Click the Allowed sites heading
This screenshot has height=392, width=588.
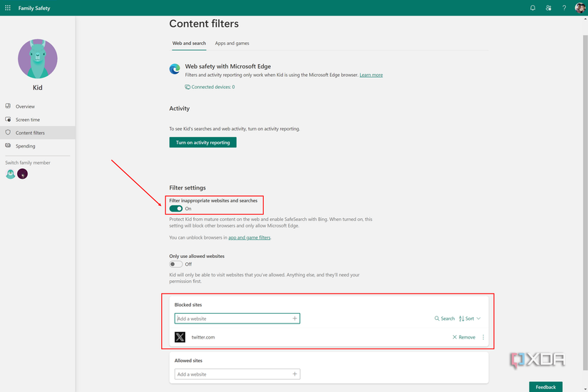click(x=188, y=361)
